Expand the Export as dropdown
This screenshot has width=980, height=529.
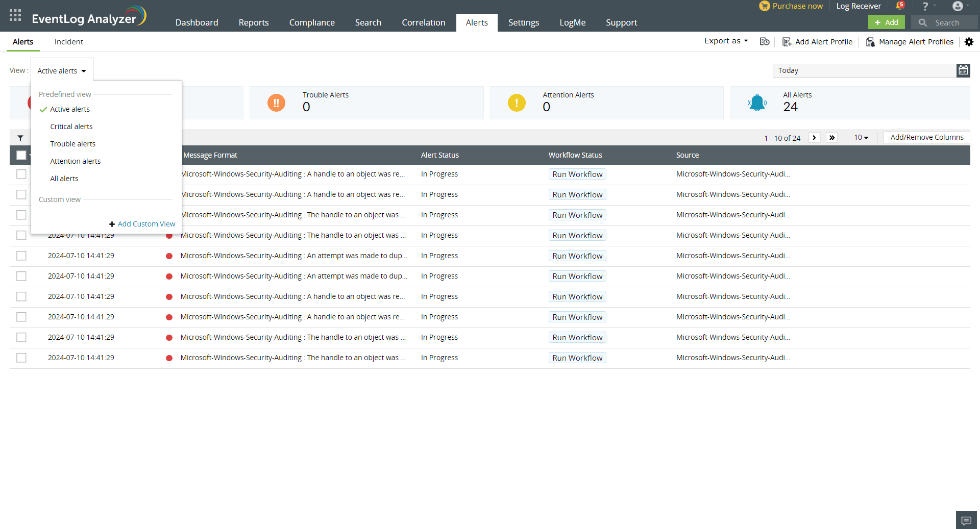pyautogui.click(x=726, y=41)
